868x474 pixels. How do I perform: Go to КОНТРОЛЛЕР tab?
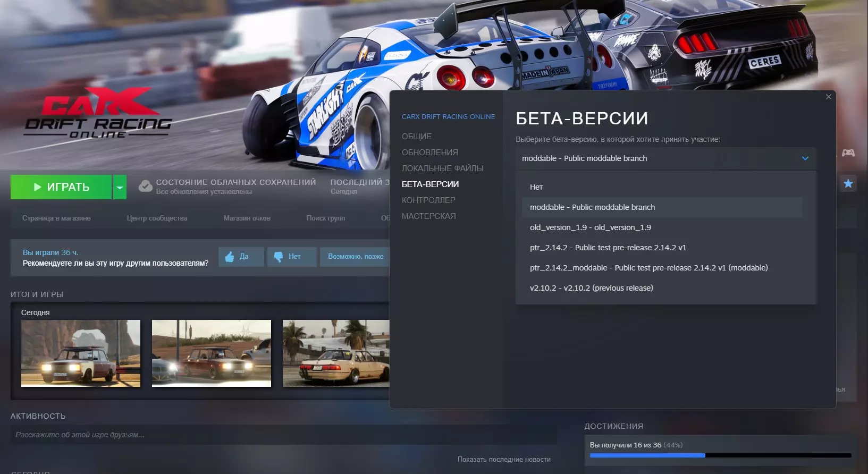[x=428, y=200]
